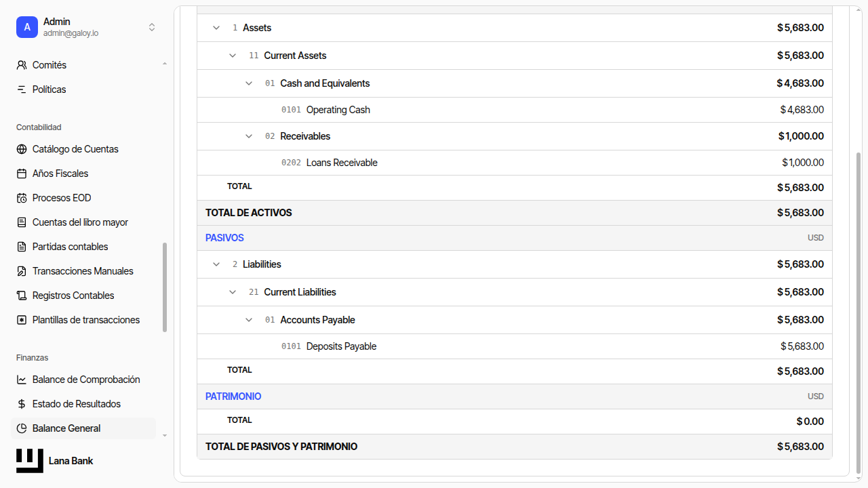
Task: Click the Transacciones Manuales edit icon
Action: (x=22, y=271)
